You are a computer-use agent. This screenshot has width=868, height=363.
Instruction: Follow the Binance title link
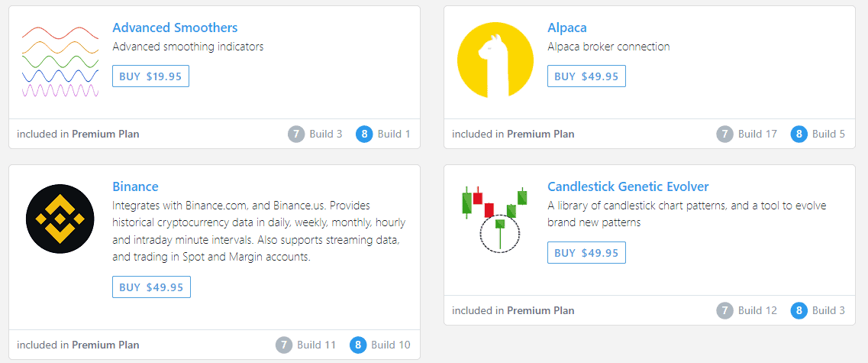(135, 186)
